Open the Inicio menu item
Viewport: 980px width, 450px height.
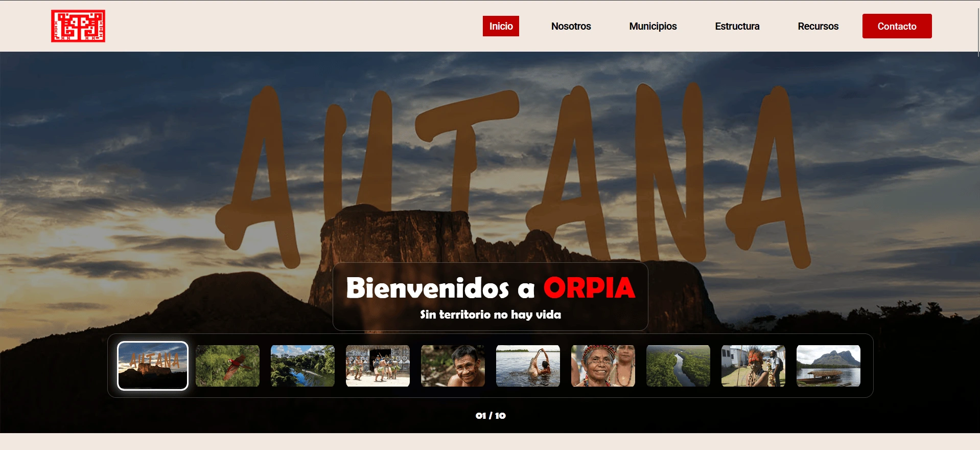click(501, 26)
